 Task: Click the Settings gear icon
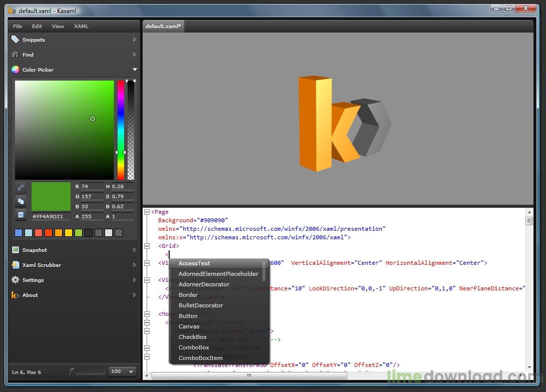coord(15,280)
